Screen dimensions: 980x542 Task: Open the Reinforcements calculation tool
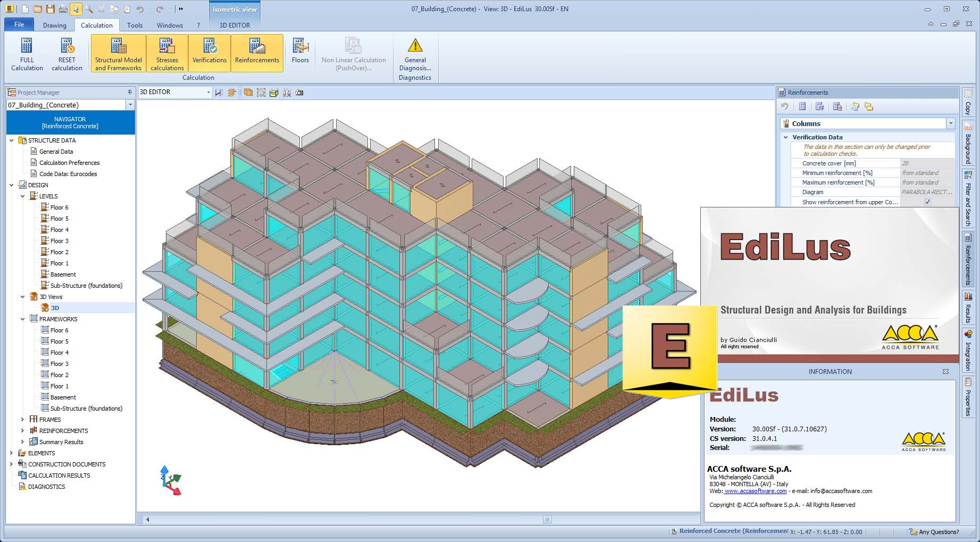(257, 54)
